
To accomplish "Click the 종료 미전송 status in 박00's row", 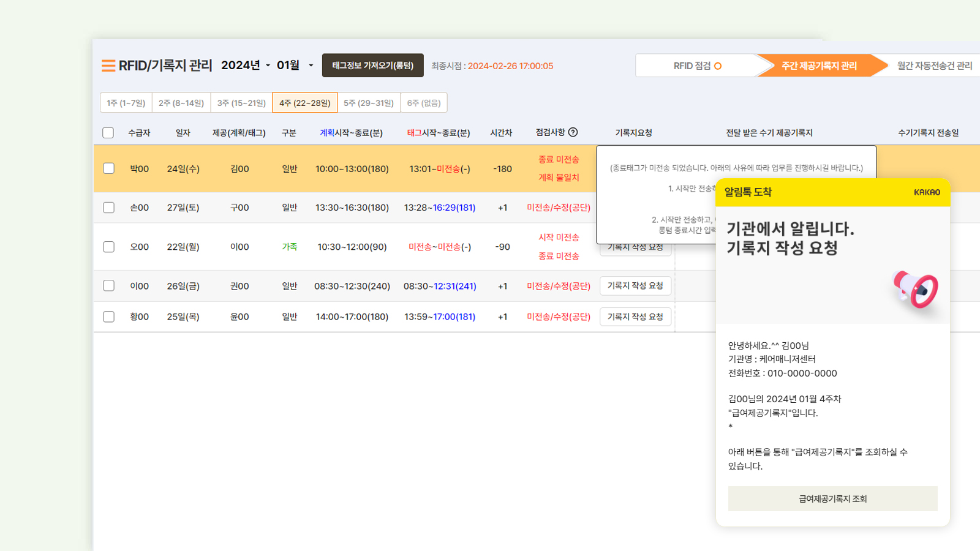I will (559, 159).
